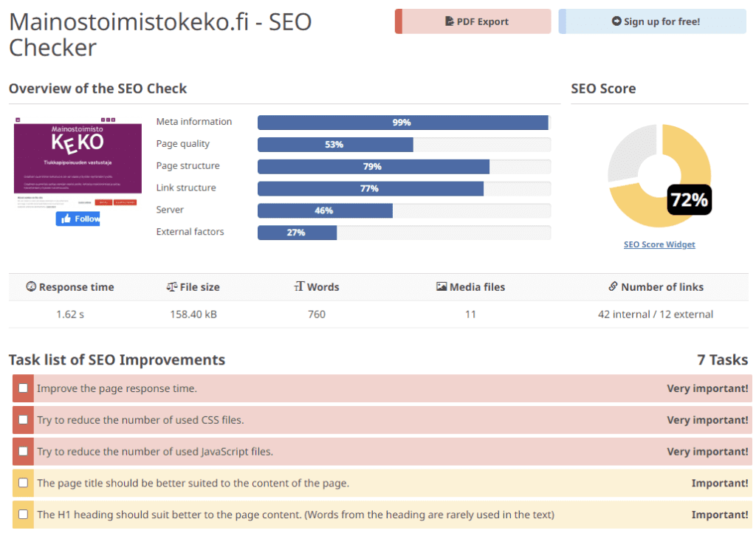
Task: Click the '760' words value
Action: pyautogui.click(x=317, y=314)
